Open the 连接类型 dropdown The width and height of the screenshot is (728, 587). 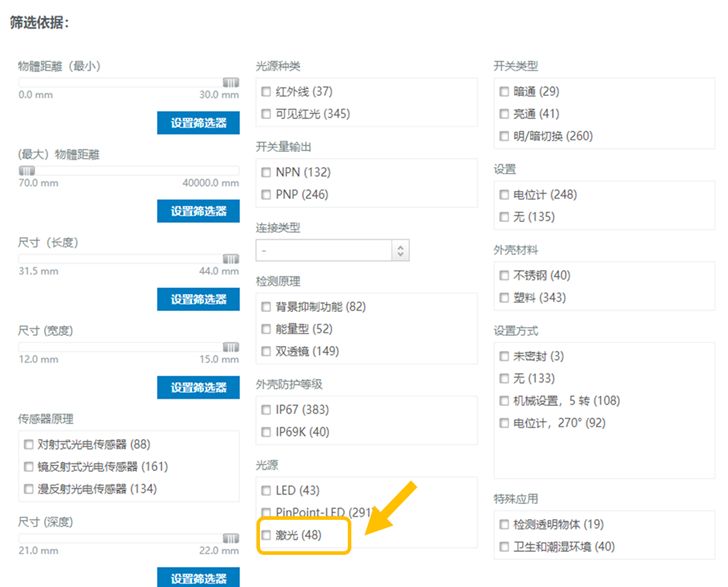coord(332,251)
